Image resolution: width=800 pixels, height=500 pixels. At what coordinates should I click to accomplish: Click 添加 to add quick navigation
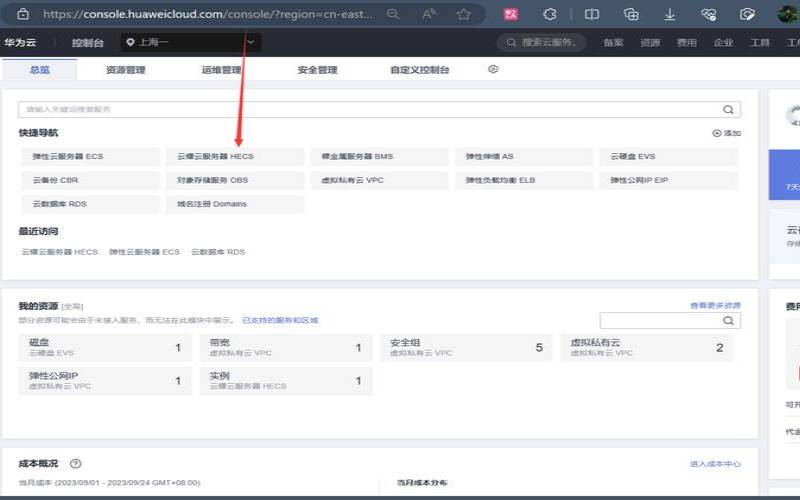coord(727,133)
